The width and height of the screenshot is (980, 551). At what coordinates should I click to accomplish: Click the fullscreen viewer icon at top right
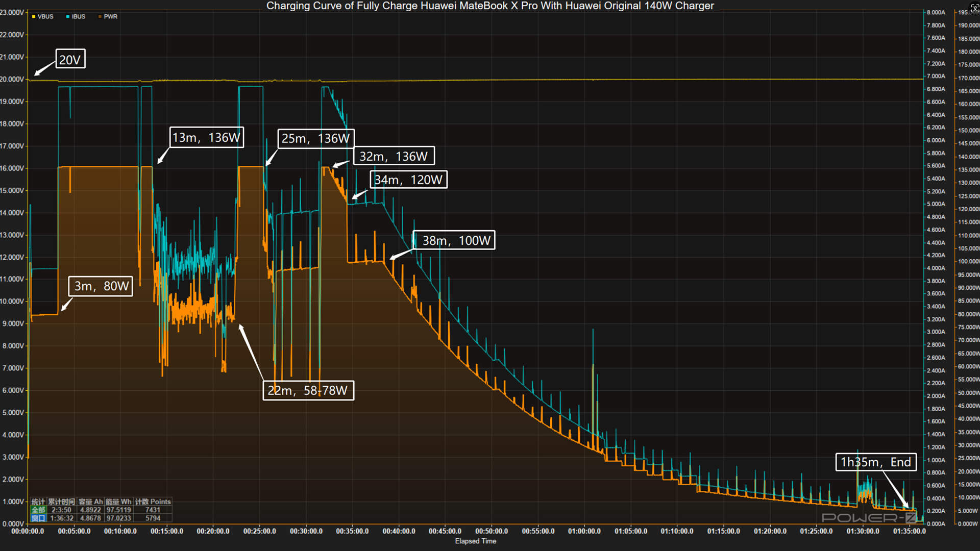[974, 8]
